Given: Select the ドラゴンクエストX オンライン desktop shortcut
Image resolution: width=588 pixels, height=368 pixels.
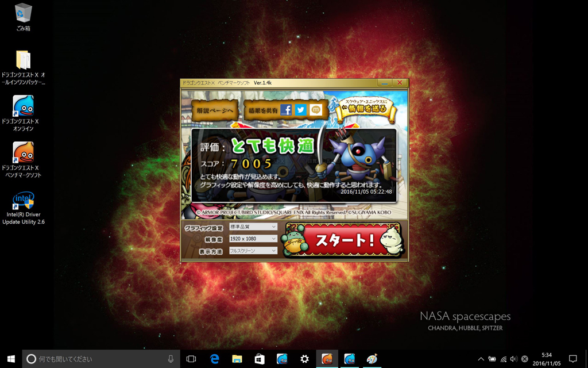Looking at the screenshot, I should [x=23, y=113].
